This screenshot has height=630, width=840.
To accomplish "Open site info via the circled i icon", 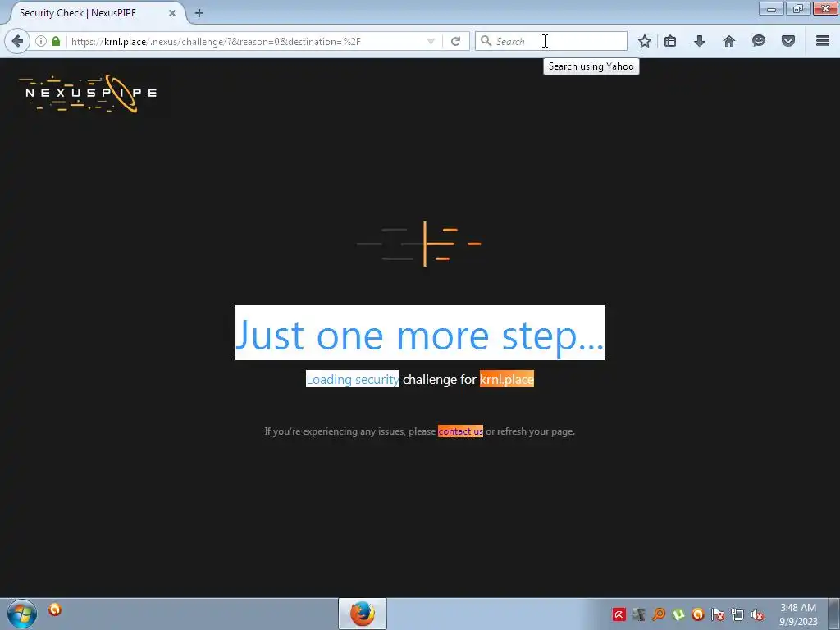I will (41, 41).
